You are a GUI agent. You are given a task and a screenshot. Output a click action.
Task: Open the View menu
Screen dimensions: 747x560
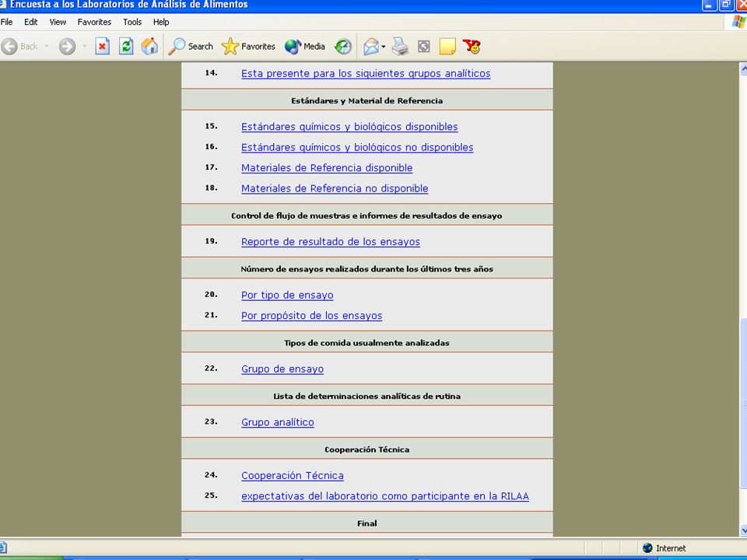pos(58,22)
